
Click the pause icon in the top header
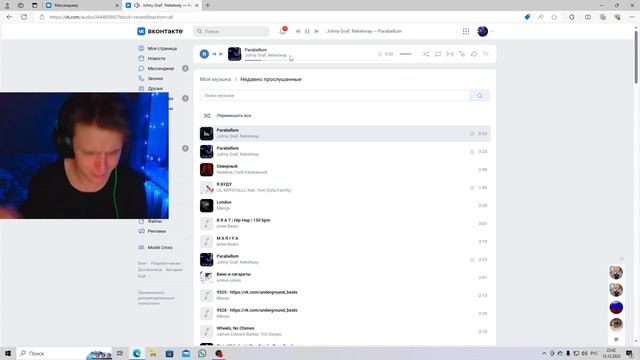coord(307,31)
